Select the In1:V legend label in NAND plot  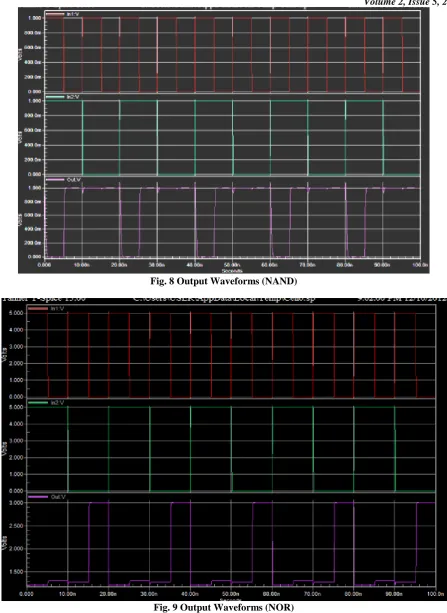(72, 14)
